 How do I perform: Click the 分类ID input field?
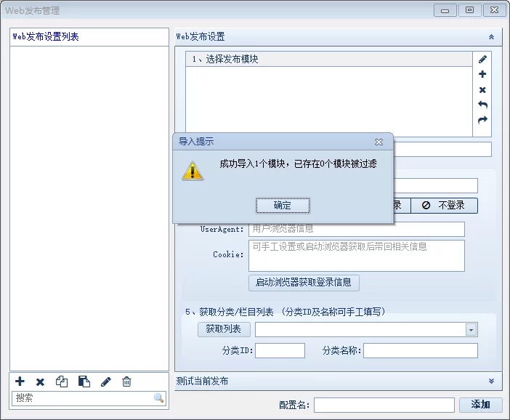coord(280,351)
